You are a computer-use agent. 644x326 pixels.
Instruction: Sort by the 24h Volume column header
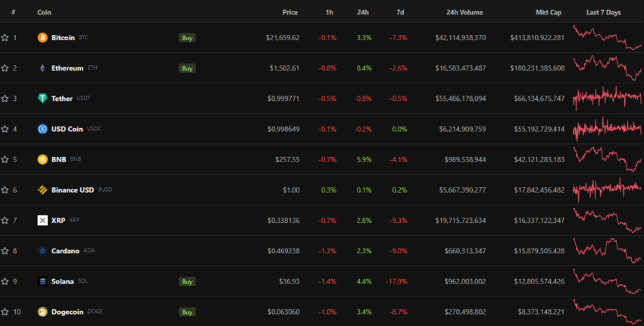464,12
